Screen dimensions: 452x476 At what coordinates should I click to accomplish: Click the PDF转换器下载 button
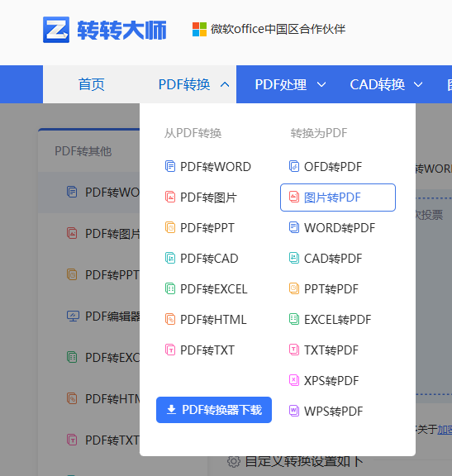click(x=214, y=410)
